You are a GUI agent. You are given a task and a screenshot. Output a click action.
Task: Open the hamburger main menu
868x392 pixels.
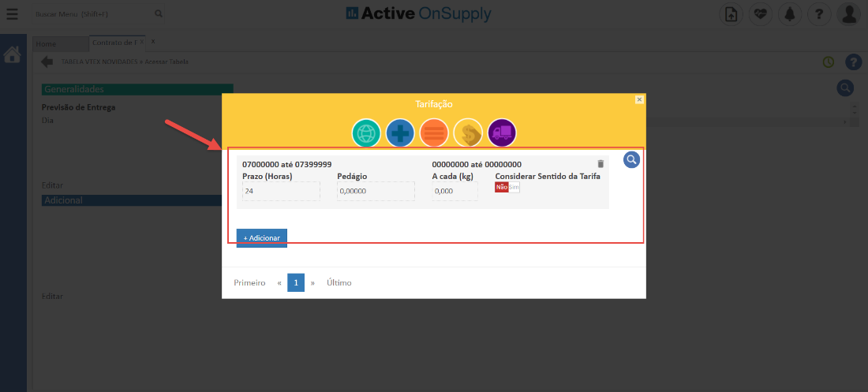click(12, 13)
